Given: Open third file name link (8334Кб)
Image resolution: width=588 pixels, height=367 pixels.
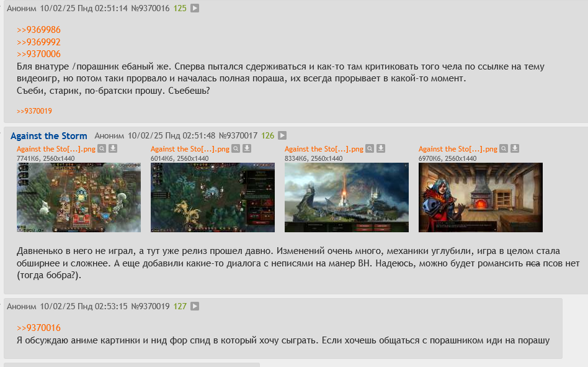Looking at the screenshot, I should pos(324,149).
